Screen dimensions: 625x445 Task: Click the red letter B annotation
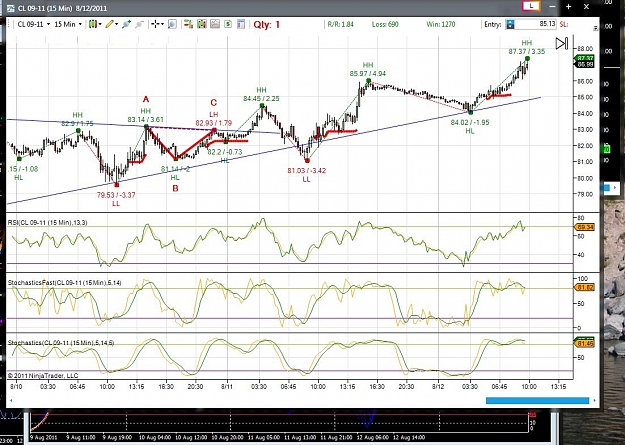tap(175, 188)
